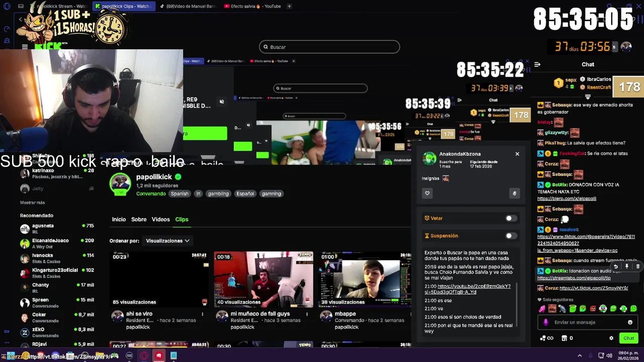
Task: Open options menu for 'mi muñeco de fall guys' clip
Action: [307, 314]
